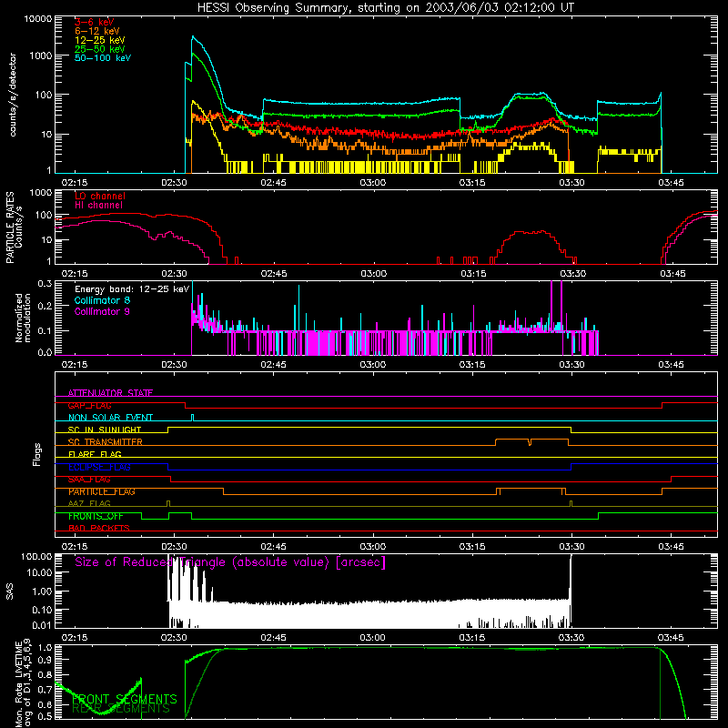Click the SC_IN_SUNLIGHT flag label

point(105,430)
